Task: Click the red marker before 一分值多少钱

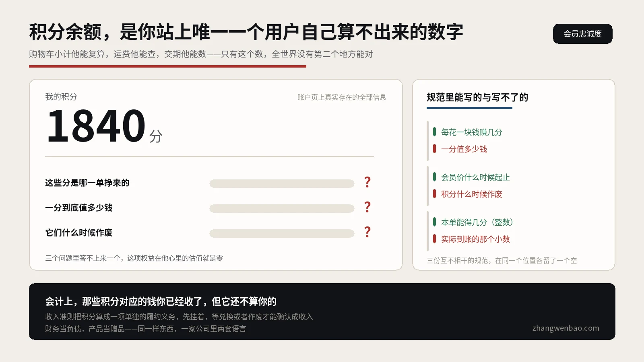Action: pyautogui.click(x=434, y=148)
